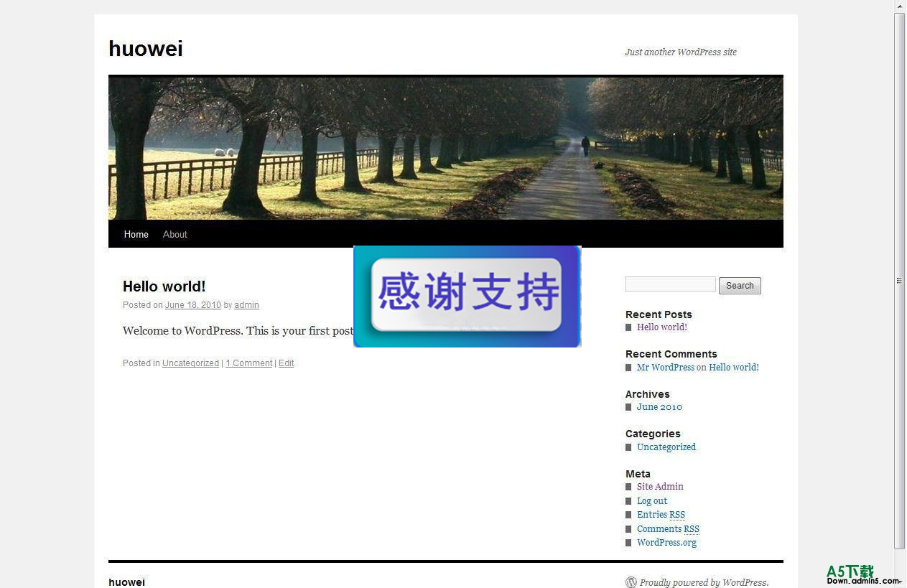The image size is (907, 588).
Task: Open Hello world! in Recent Comments
Action: 734,368
